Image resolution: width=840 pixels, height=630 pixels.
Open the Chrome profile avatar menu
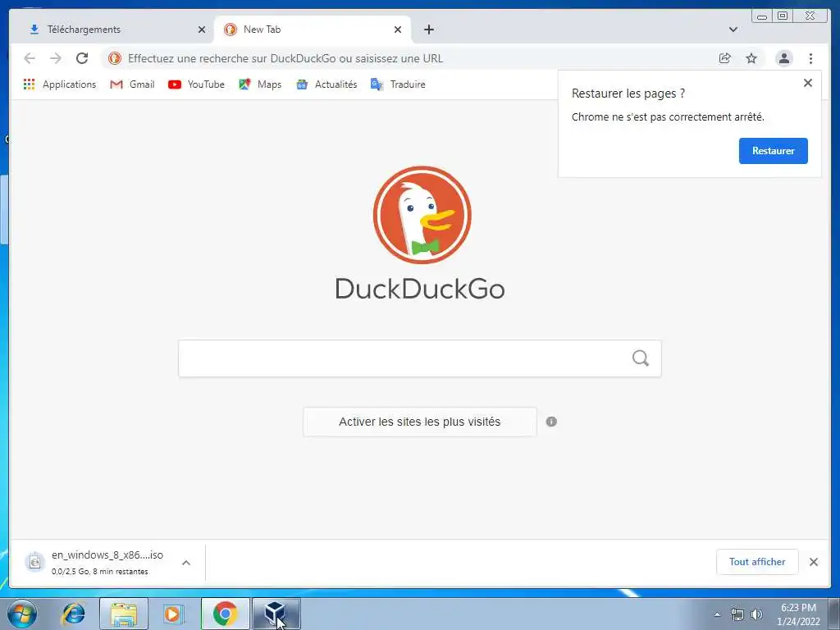[783, 58]
